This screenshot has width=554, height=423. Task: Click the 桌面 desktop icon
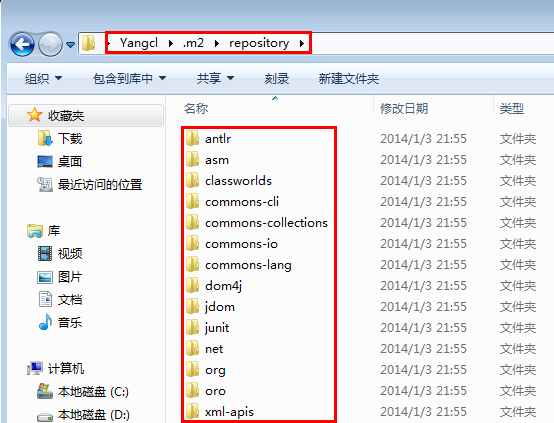[x=45, y=161]
